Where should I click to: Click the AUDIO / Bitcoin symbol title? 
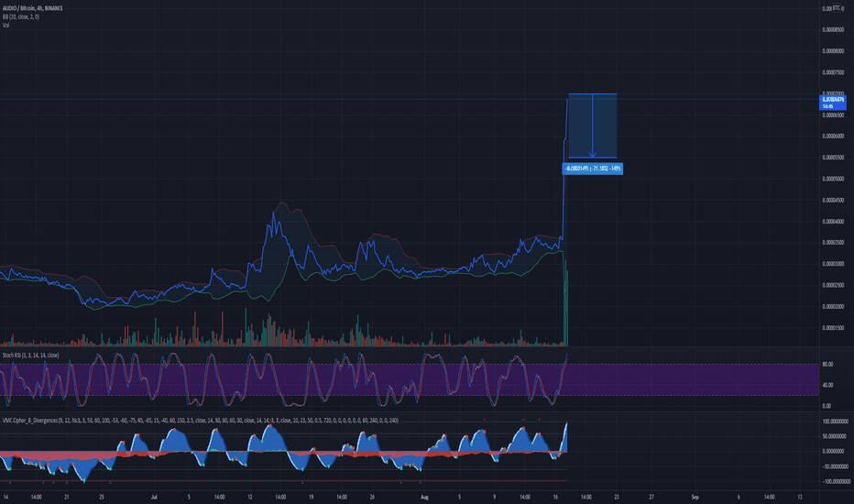33,8
